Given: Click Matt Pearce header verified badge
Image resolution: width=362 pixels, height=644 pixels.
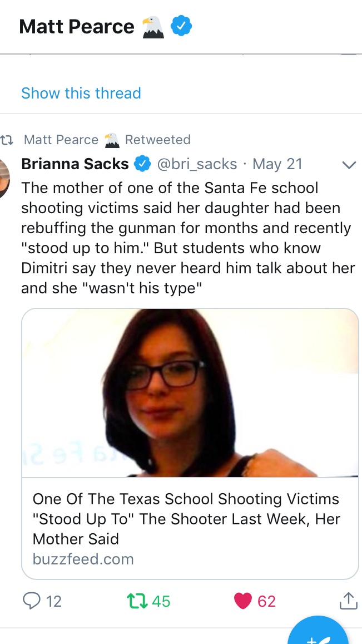Looking at the screenshot, I should click(181, 26).
